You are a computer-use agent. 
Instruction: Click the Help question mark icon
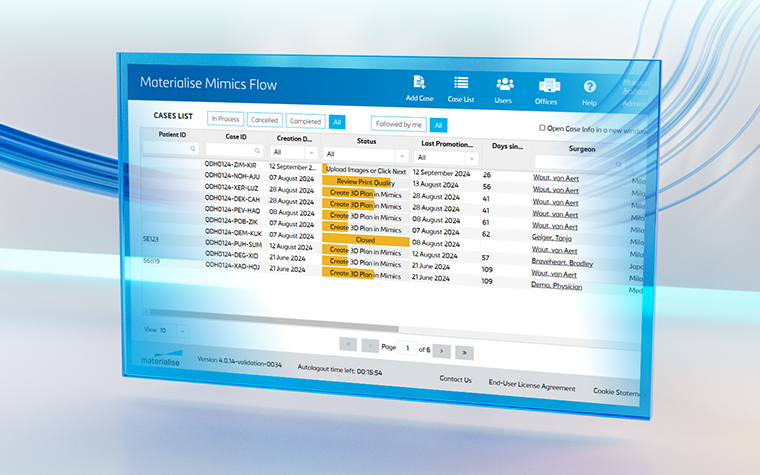[590, 88]
